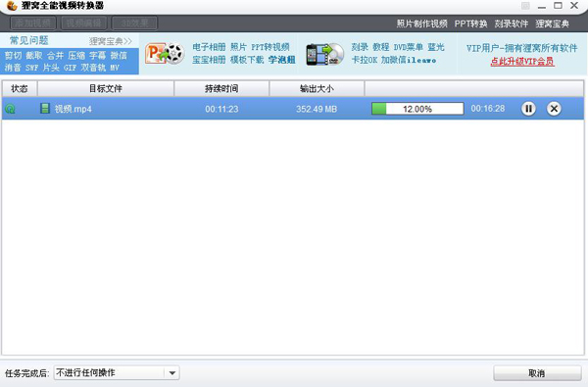588x387 pixels.
Task: Open the 剪切 help topic
Action: [x=13, y=56]
